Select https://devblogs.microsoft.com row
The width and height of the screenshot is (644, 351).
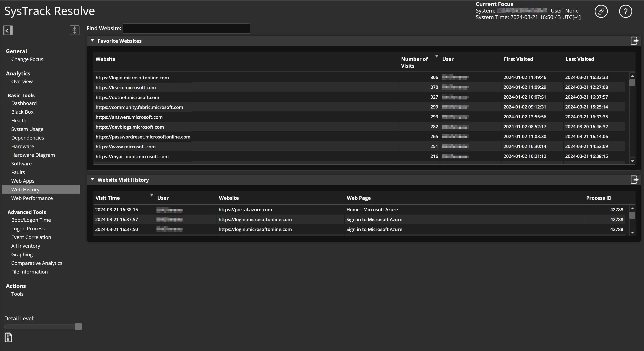pyautogui.click(x=359, y=127)
